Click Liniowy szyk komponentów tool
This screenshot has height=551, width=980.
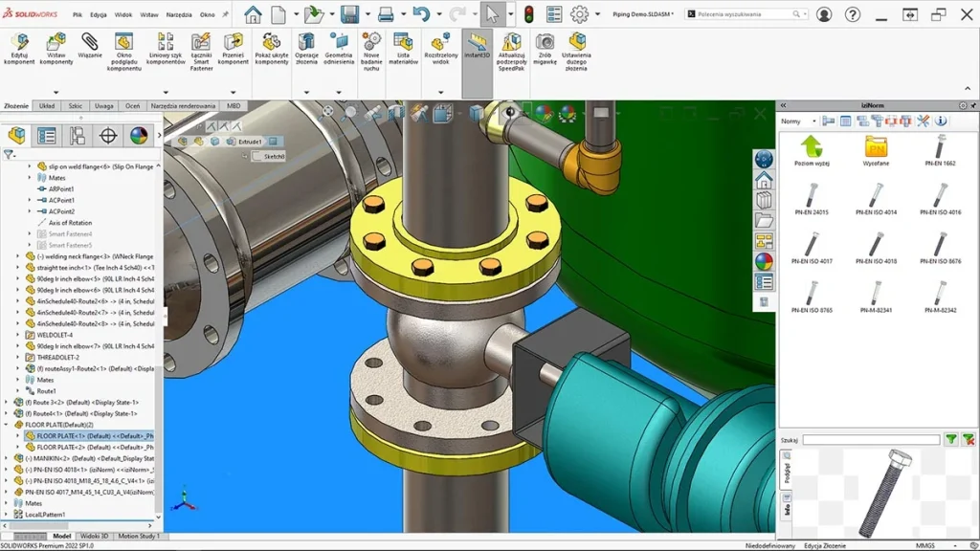166,50
